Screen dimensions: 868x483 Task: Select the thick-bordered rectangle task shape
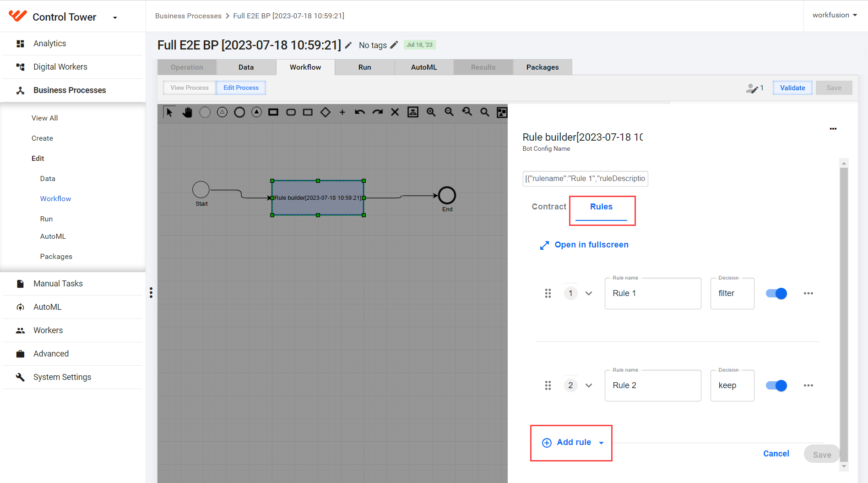[x=273, y=112]
